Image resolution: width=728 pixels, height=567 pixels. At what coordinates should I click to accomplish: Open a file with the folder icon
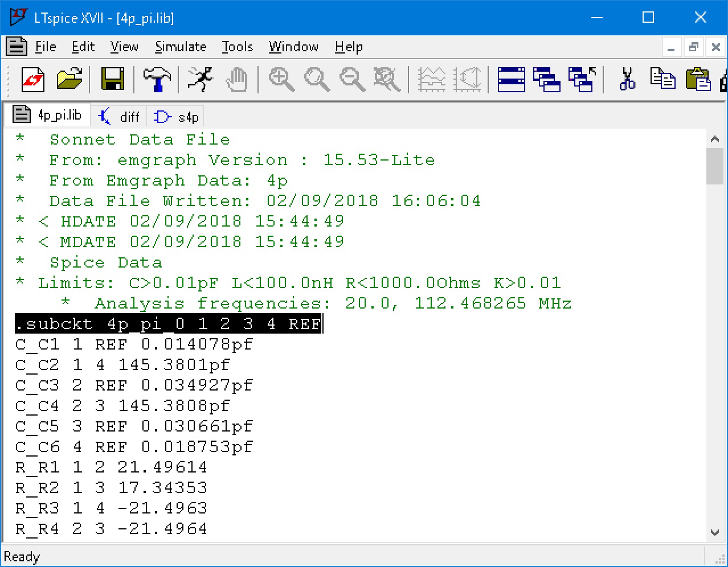pyautogui.click(x=69, y=79)
